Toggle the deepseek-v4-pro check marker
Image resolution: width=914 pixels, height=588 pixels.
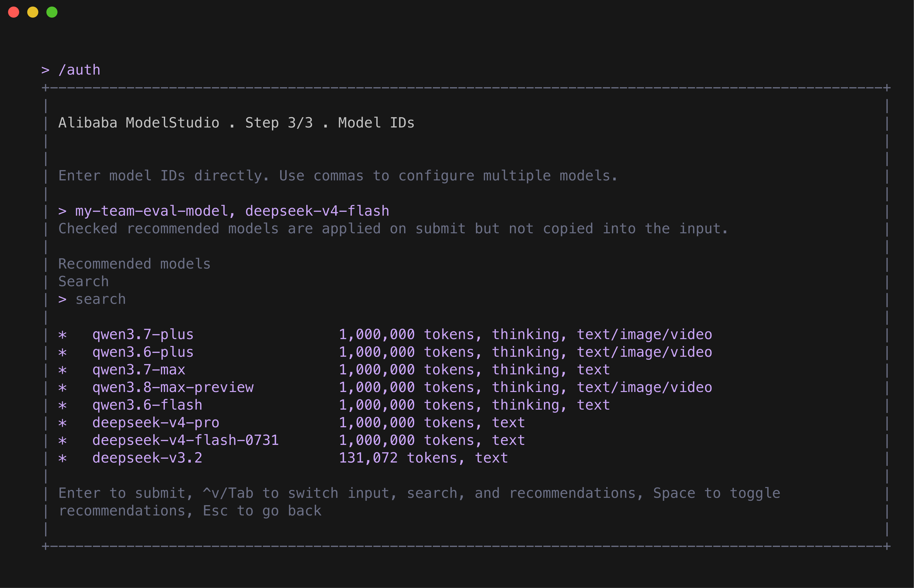(63, 423)
